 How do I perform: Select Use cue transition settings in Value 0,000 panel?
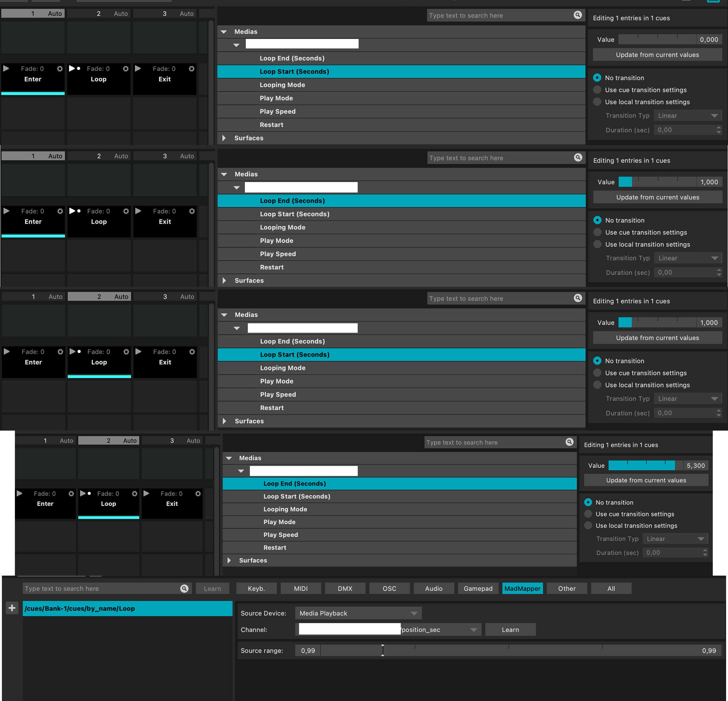[597, 90]
